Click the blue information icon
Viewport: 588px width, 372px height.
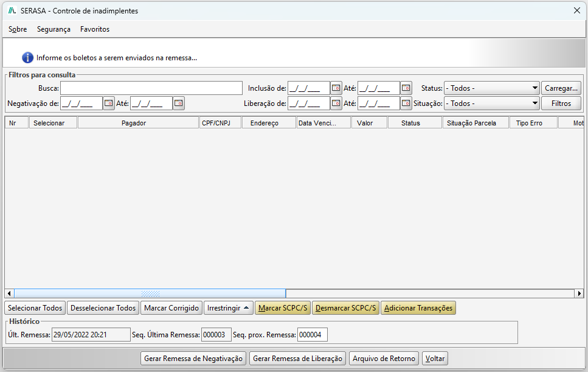(x=27, y=58)
